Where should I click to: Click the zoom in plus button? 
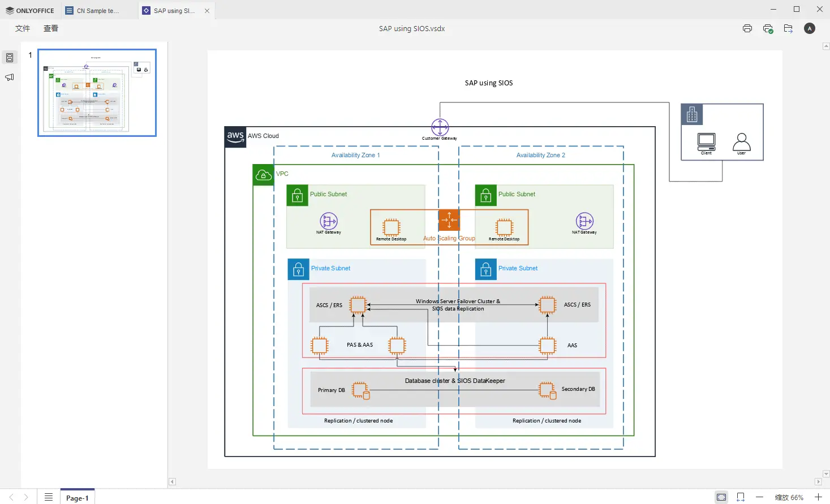(x=818, y=497)
